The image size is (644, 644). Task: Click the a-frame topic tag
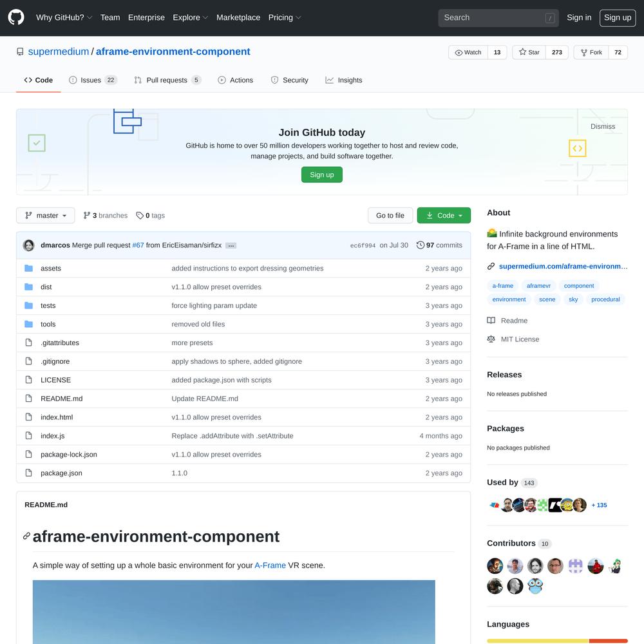[x=503, y=286]
